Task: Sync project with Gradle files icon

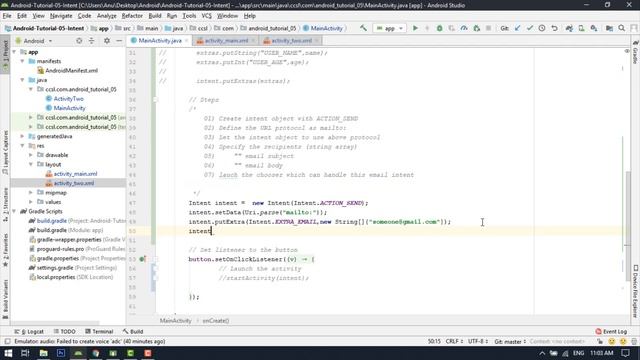Action: point(569,28)
